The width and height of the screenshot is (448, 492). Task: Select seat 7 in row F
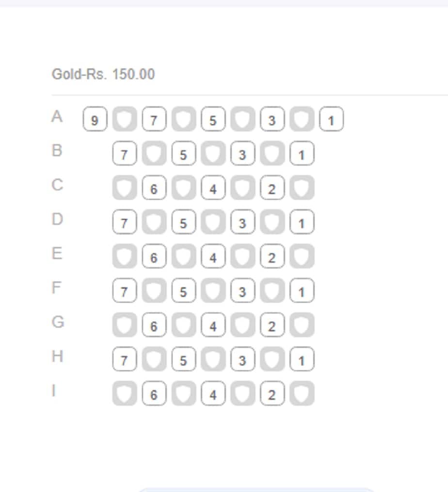click(125, 290)
